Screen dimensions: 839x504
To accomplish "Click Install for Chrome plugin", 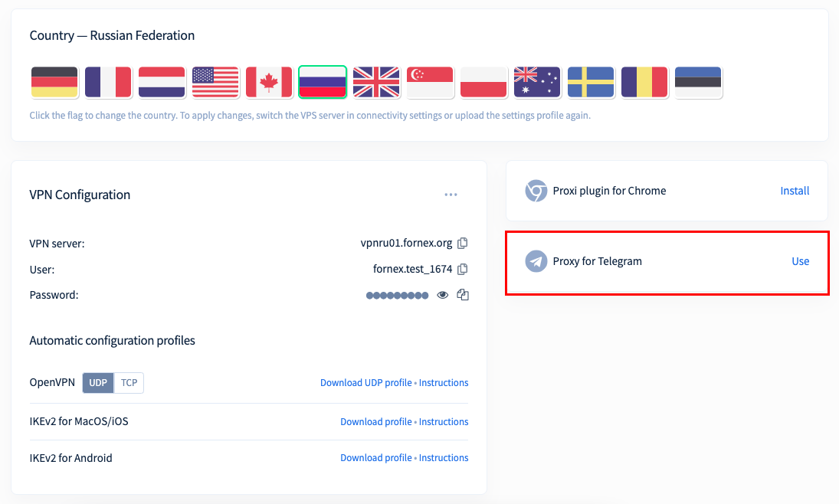I will [795, 191].
